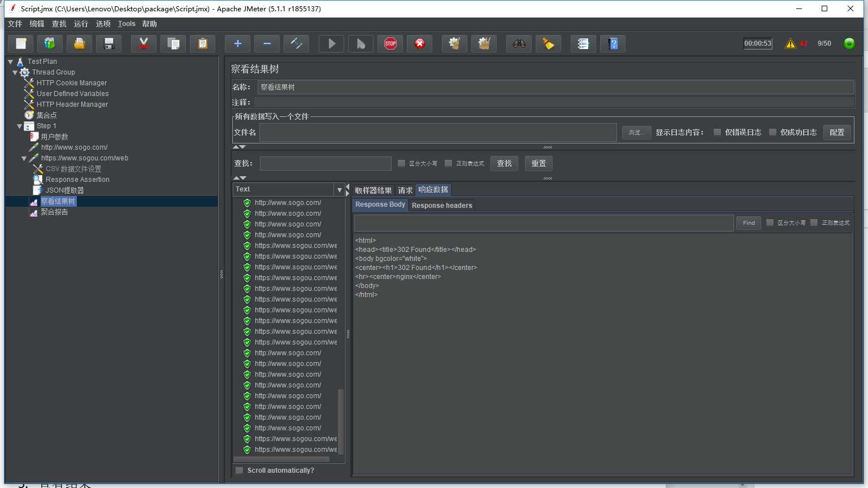Collapse the Test Plan tree node

point(11,62)
